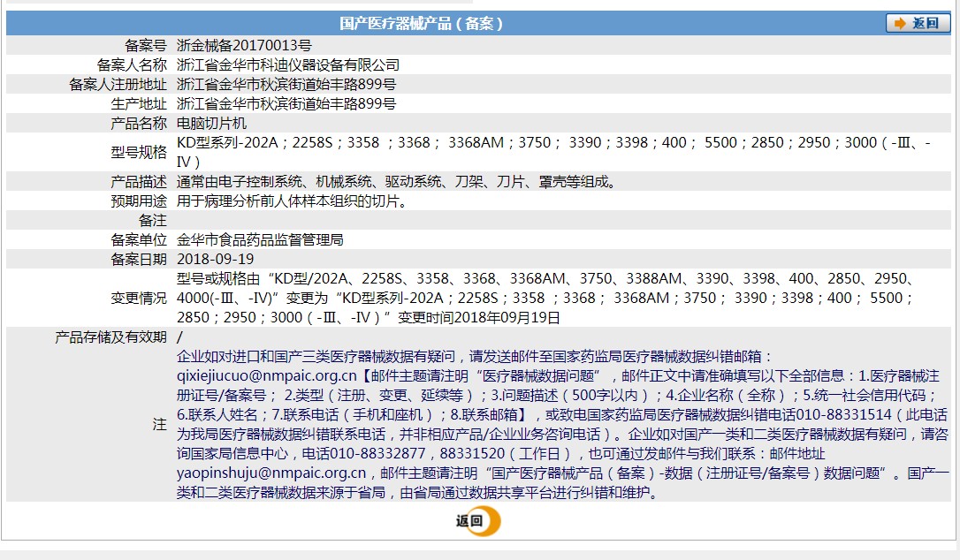The image size is (960, 560).
Task: Click the slash value beside 产品存储及有效期
Action: click(x=179, y=337)
